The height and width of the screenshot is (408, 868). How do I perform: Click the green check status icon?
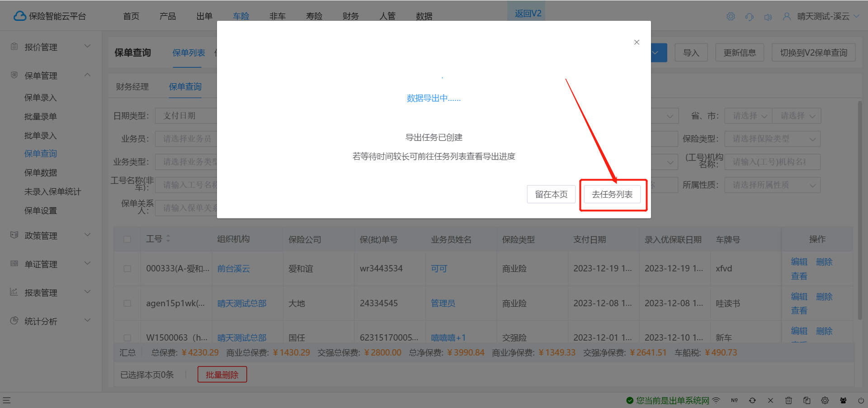[x=630, y=400]
